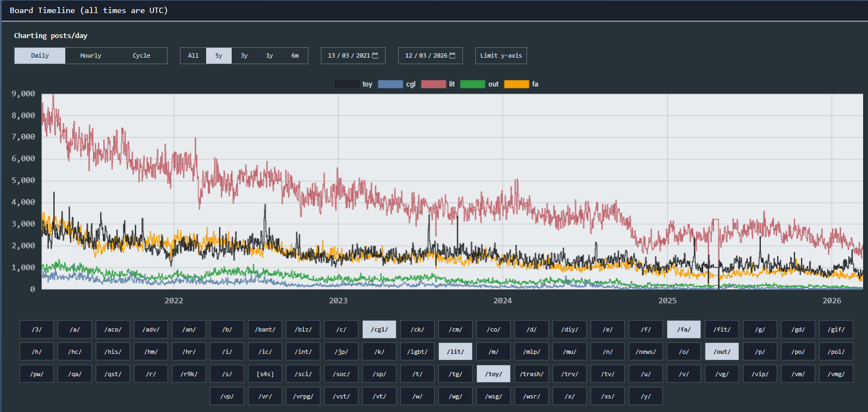Select the 1y time range
The height and width of the screenshot is (412, 868).
tap(269, 55)
